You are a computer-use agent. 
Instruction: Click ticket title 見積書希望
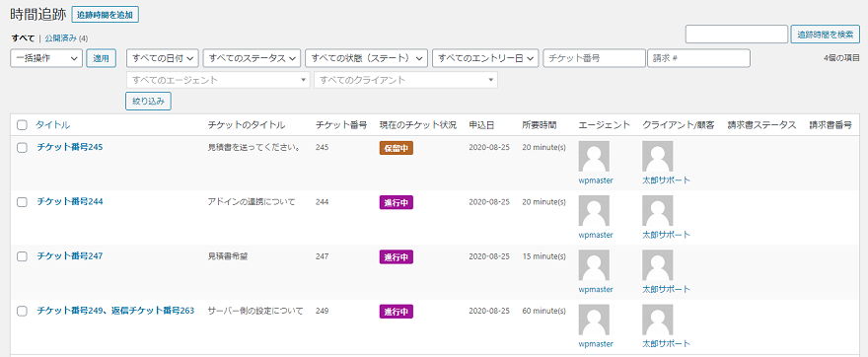point(228,256)
